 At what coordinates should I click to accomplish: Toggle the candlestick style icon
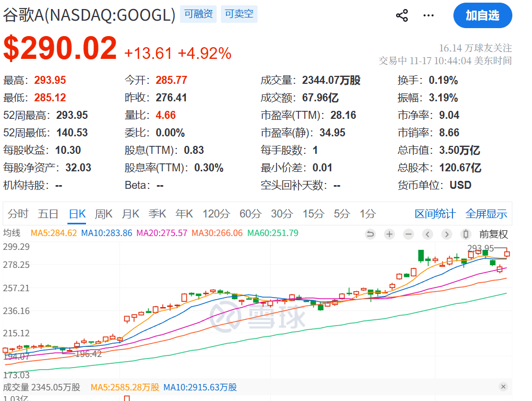[466, 234]
